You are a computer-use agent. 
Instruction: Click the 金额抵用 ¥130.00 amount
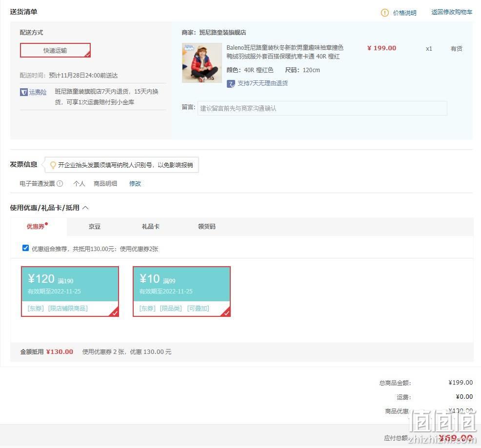[x=60, y=351]
